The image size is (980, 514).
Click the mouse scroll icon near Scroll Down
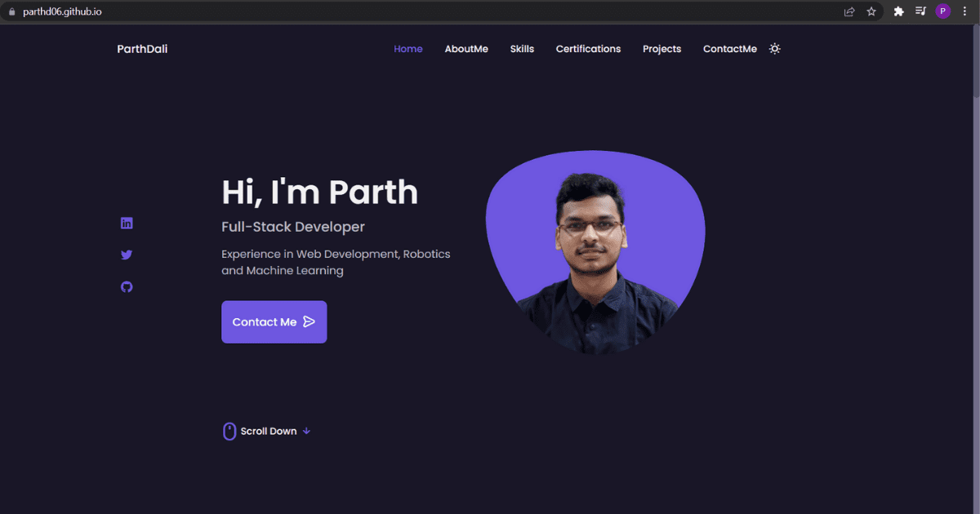pyautogui.click(x=229, y=431)
